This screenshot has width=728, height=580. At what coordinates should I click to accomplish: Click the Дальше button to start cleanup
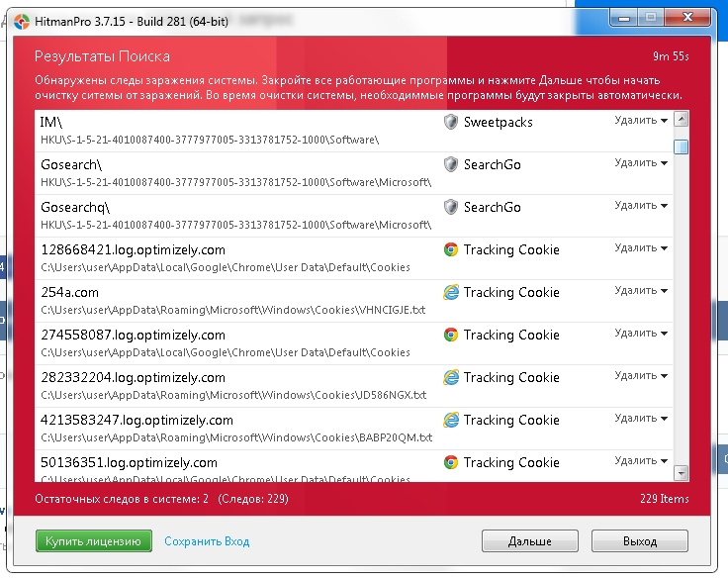click(x=530, y=541)
